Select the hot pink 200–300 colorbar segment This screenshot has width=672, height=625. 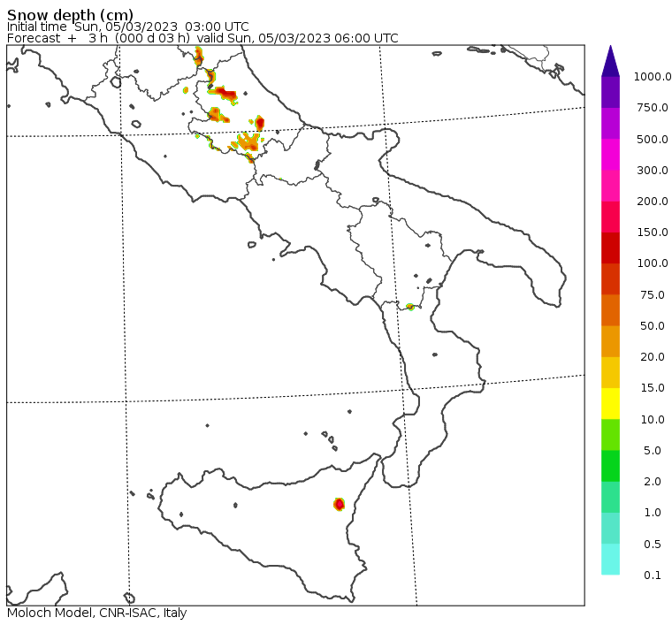(x=610, y=186)
